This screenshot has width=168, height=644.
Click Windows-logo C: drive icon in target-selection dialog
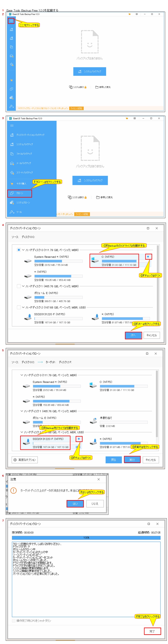pos(93,385)
